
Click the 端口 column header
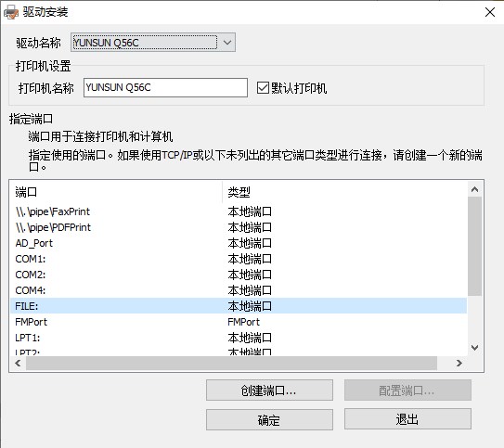116,192
